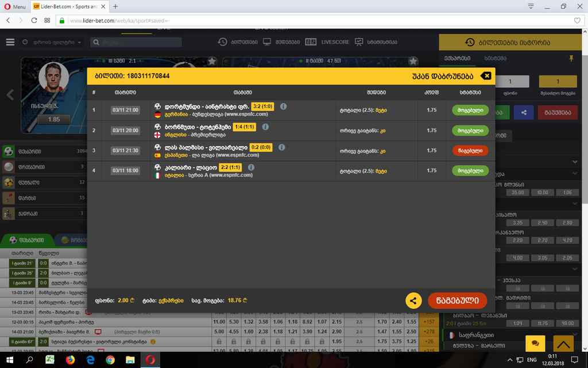Click the 35.00 odds button
This screenshot has height=368, width=588.
[517, 192]
